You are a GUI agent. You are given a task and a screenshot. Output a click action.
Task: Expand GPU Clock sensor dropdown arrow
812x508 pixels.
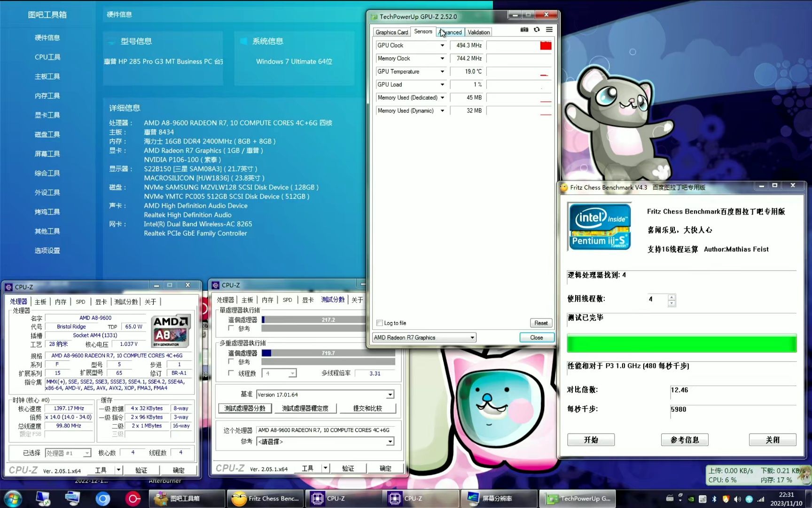442,46
